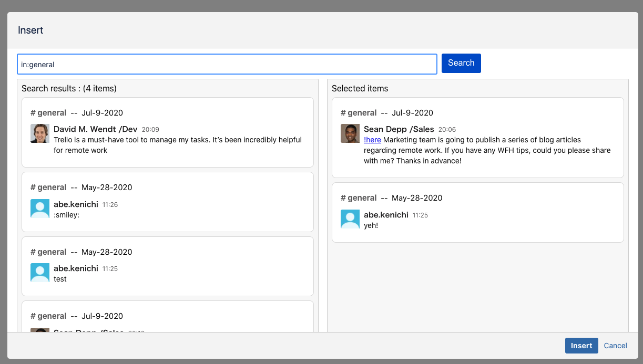This screenshot has width=643, height=364.
Task: Click David M. Wendt's avatar photo
Action: point(40,133)
